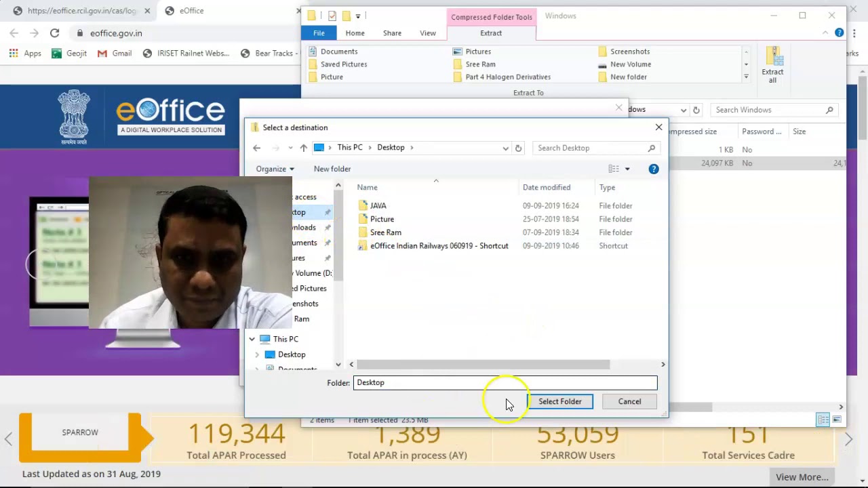Click the Search Desktop magnifier icon
The image size is (868, 488).
652,148
